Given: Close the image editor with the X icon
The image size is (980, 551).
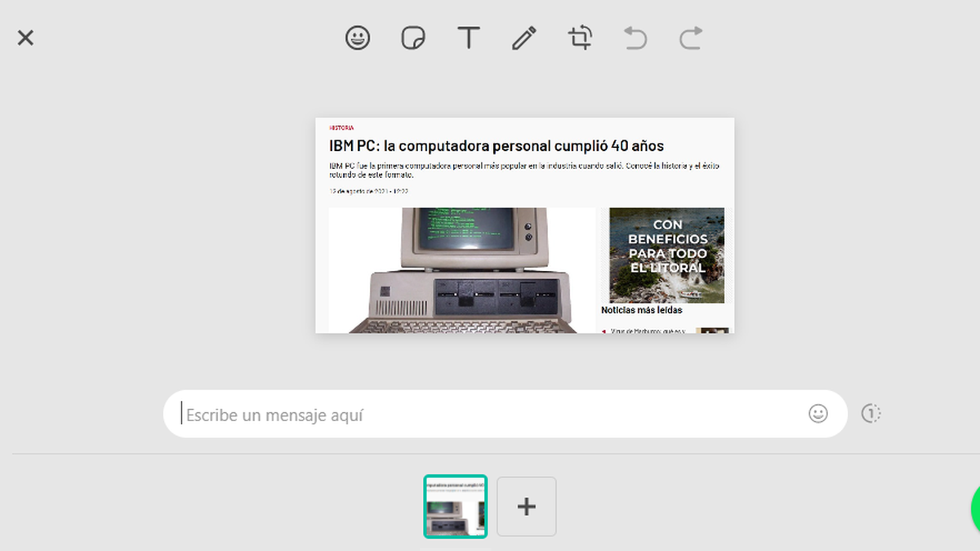Looking at the screenshot, I should pos(25,38).
